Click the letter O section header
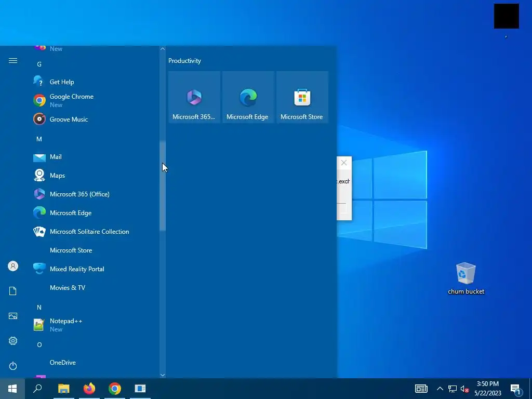The image size is (532, 399). click(x=39, y=345)
